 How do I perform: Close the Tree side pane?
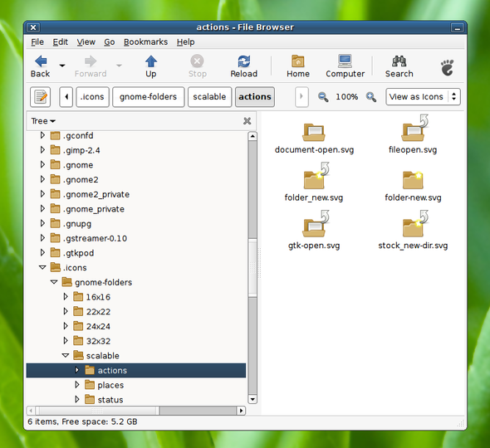(247, 121)
